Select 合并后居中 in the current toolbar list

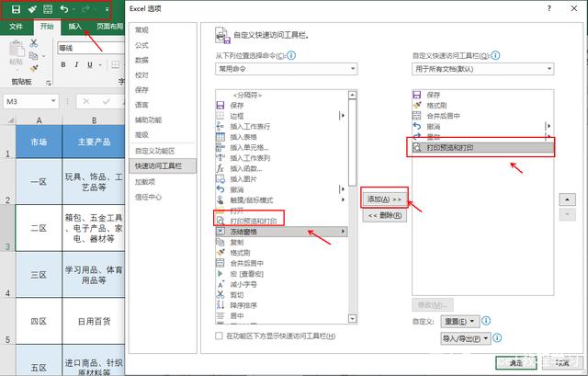coord(482,116)
